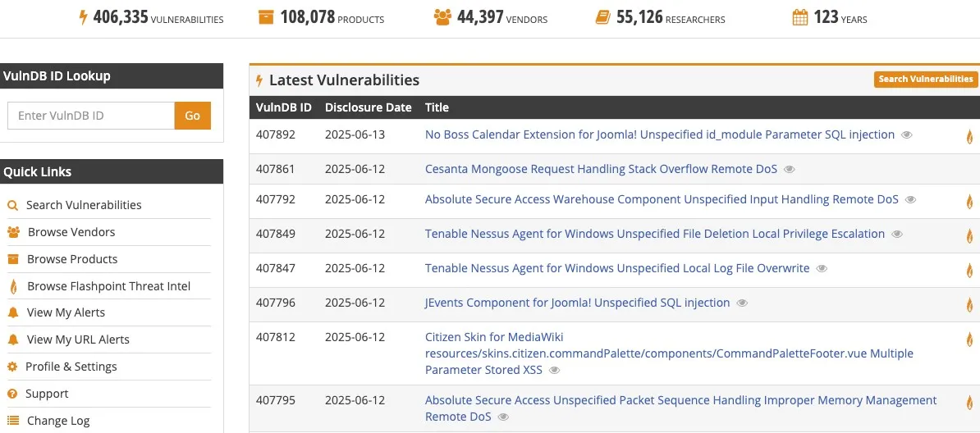The image size is (980, 433).
Task: Click the magnifier icon next to Search Vulnerabilities
Action: pos(12,206)
